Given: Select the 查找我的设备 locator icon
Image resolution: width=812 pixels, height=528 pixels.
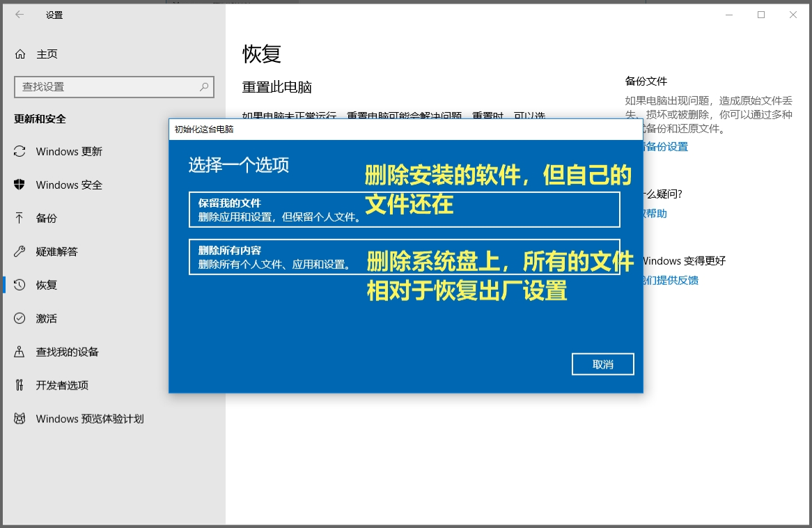Looking at the screenshot, I should [19, 352].
